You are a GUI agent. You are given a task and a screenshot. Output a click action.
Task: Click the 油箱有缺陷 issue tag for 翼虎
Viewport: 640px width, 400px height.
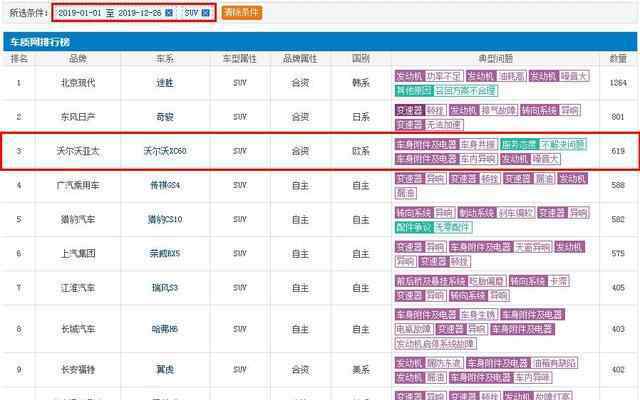coord(554,363)
